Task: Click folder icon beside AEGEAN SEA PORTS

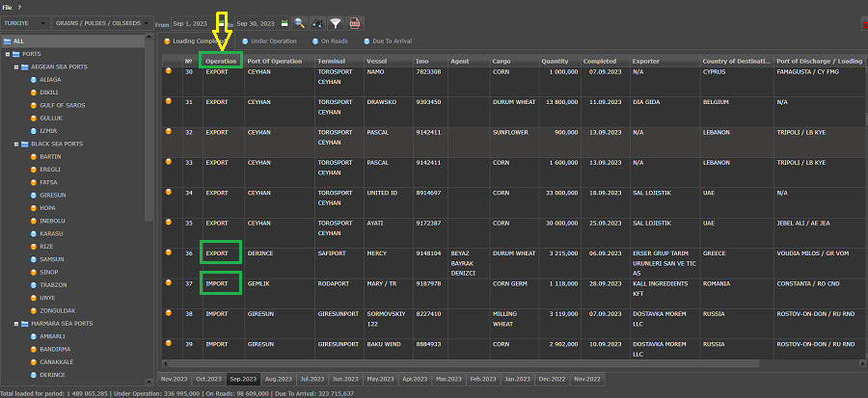Action: pos(25,66)
